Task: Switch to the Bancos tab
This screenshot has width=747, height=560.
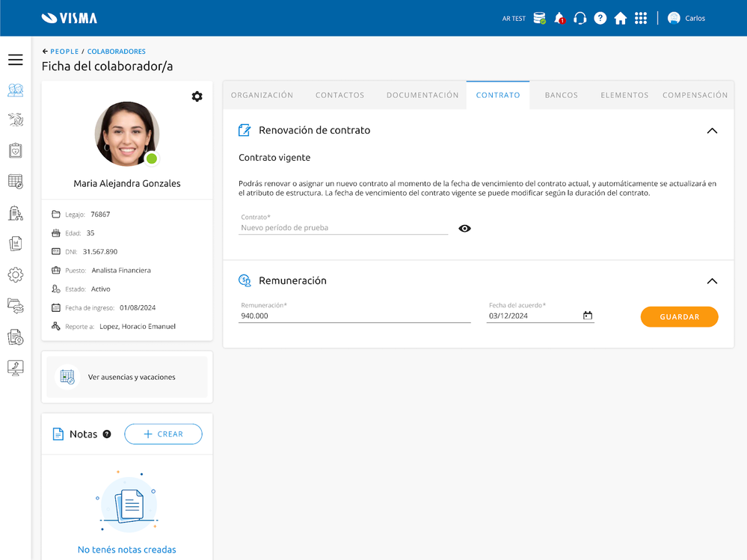Action: pos(561,95)
